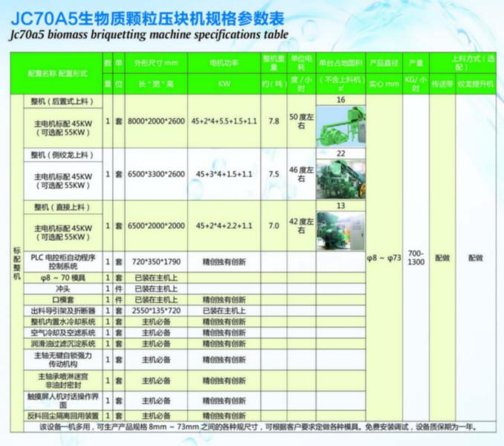Image resolution: width=504 pixels, height=446 pixels.
Task: Select the cabinet size '720*350*1790'
Action: tap(156, 262)
